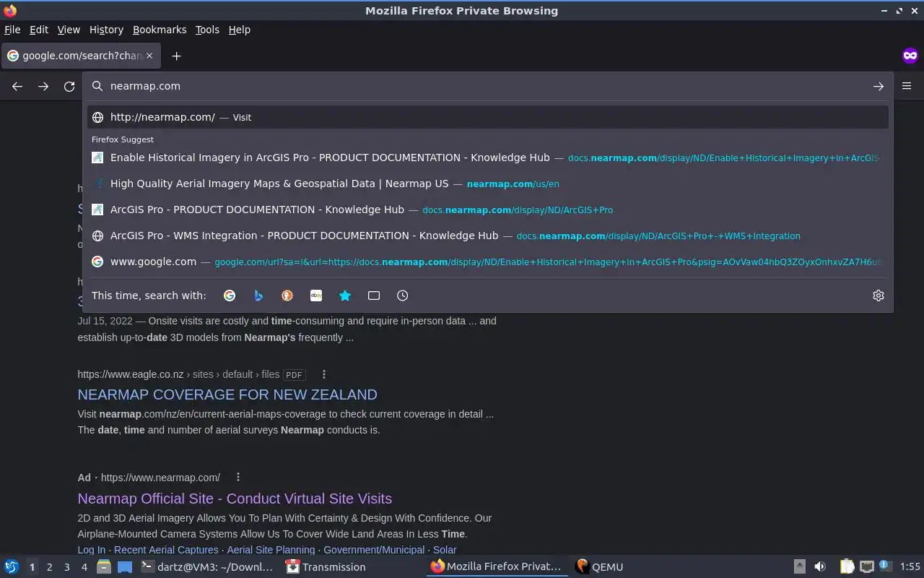Open the volume control tray icon
Image resolution: width=924 pixels, height=578 pixels.
pyautogui.click(x=820, y=567)
